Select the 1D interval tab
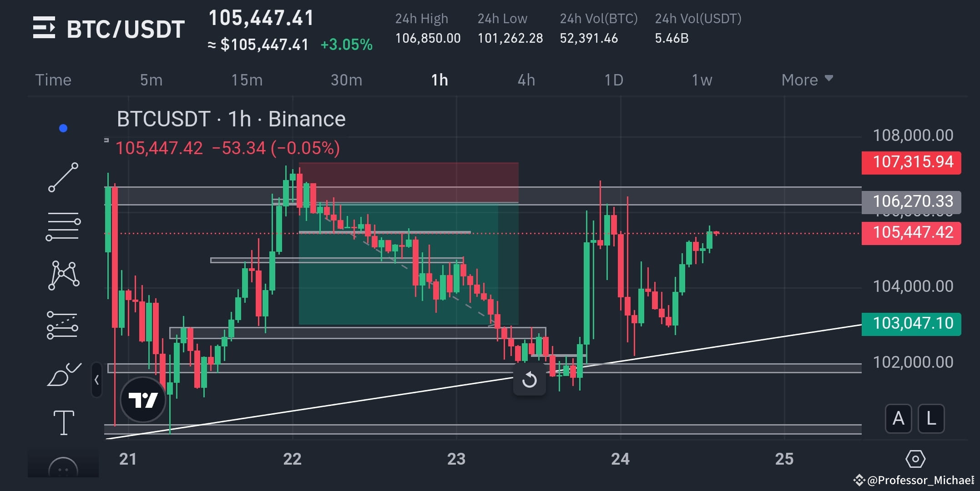Viewport: 980px width, 491px height. point(614,80)
